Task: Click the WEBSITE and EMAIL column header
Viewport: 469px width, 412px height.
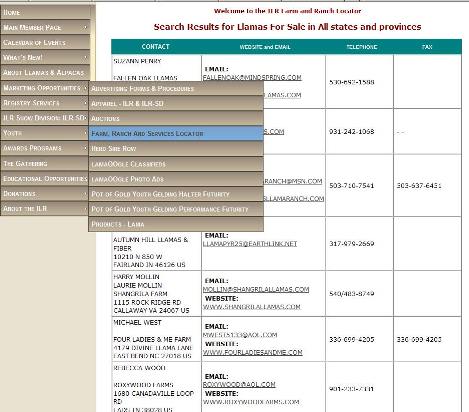Action: tap(265, 47)
